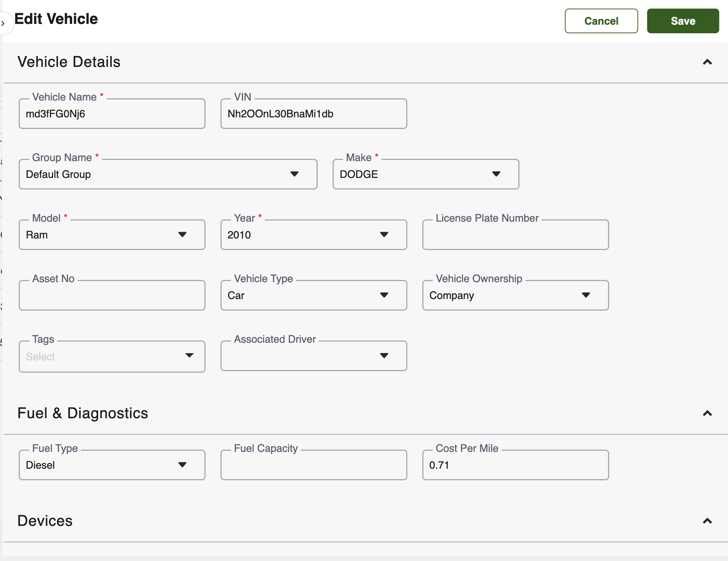Open the Year dropdown showing 2010
The image size is (728, 561).
(x=313, y=235)
